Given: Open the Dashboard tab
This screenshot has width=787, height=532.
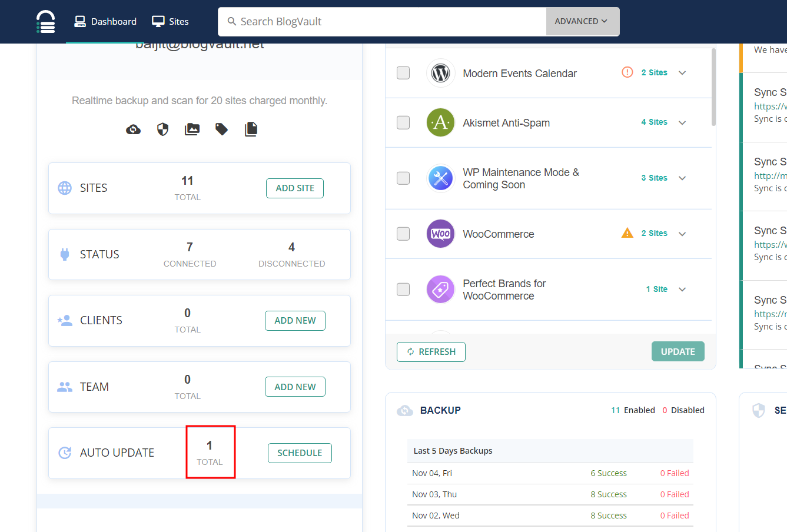Looking at the screenshot, I should click(105, 22).
